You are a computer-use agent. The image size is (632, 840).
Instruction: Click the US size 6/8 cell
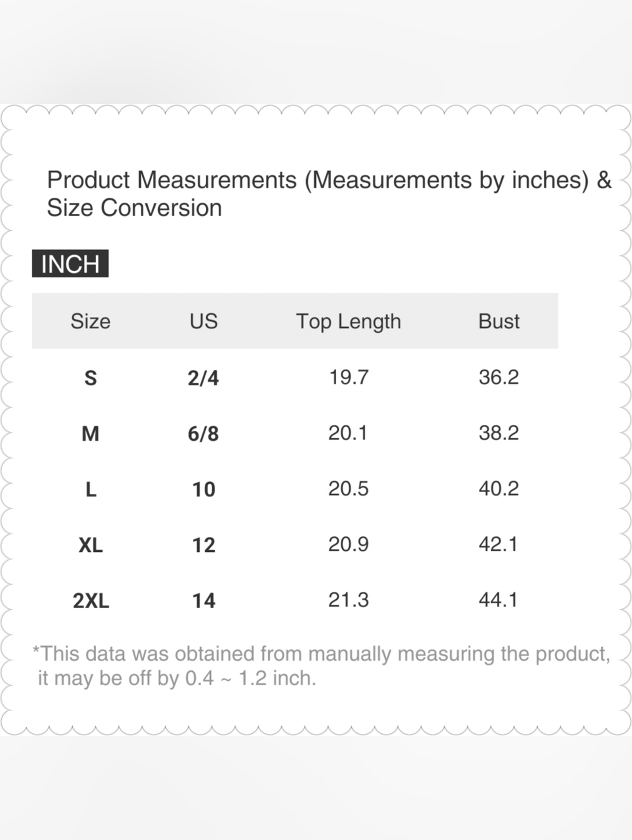tap(204, 433)
